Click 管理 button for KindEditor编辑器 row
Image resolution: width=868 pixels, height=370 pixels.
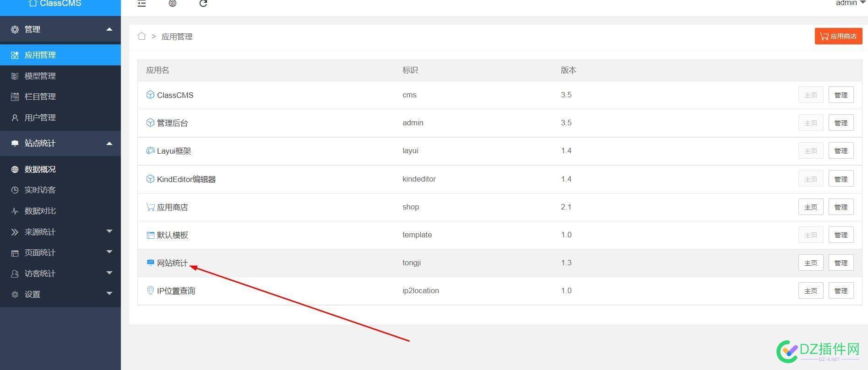[841, 179]
